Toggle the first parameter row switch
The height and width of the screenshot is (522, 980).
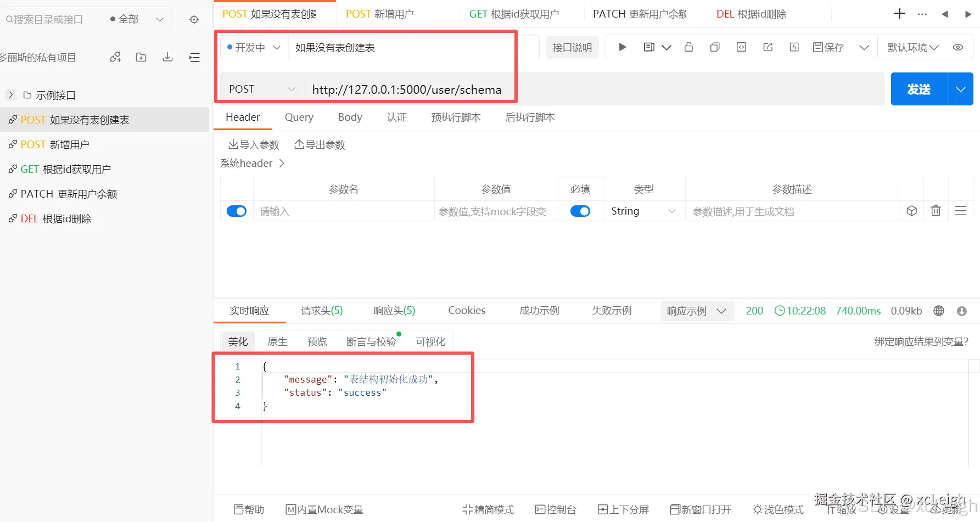click(x=236, y=211)
